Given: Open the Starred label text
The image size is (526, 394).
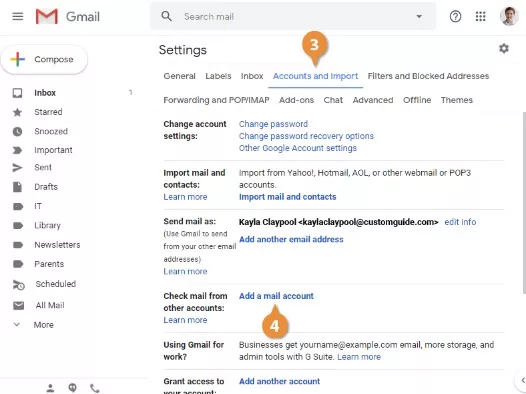Looking at the screenshot, I should click(48, 112).
